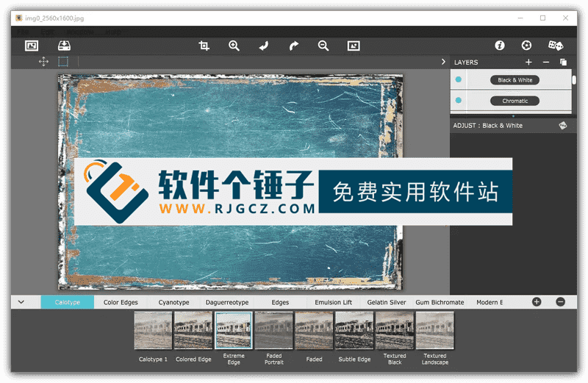The width and height of the screenshot is (588, 383).
Task: Select the rectangular marquee tool
Action: 63,62
